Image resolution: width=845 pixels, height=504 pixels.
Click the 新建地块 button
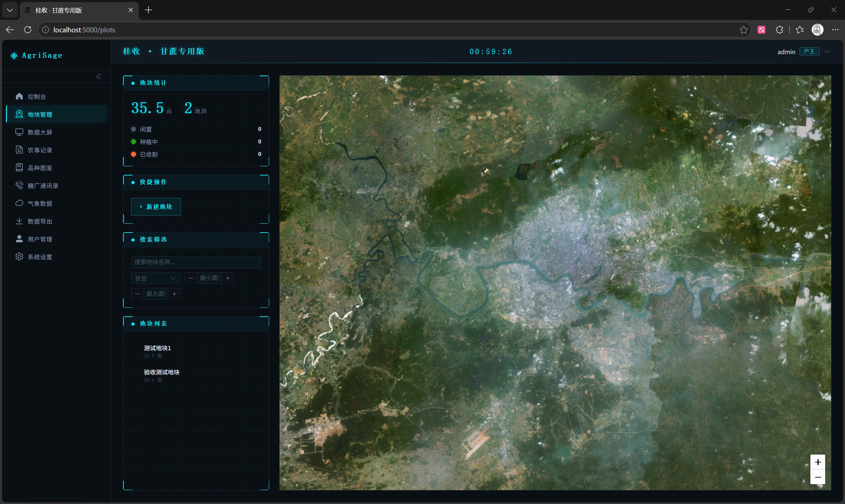tap(156, 207)
